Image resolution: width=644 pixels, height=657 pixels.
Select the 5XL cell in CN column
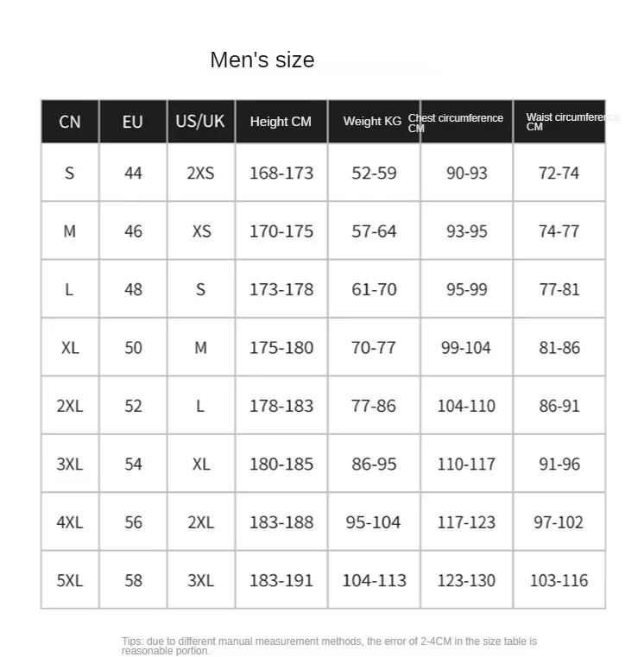70,580
